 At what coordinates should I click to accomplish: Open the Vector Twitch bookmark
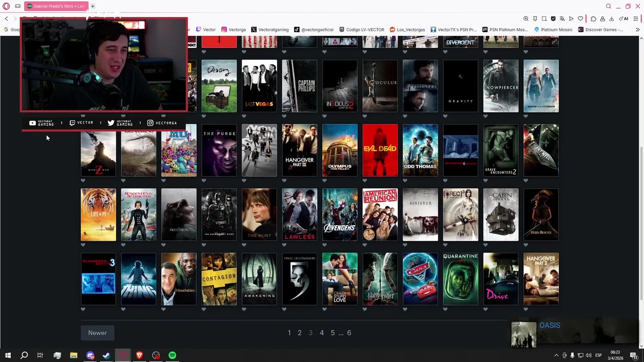206,30
